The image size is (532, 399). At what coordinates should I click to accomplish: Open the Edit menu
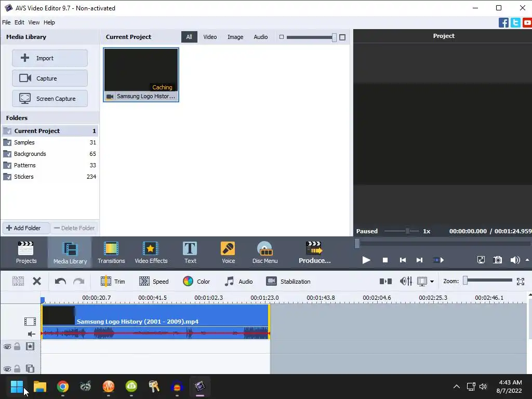pyautogui.click(x=19, y=22)
